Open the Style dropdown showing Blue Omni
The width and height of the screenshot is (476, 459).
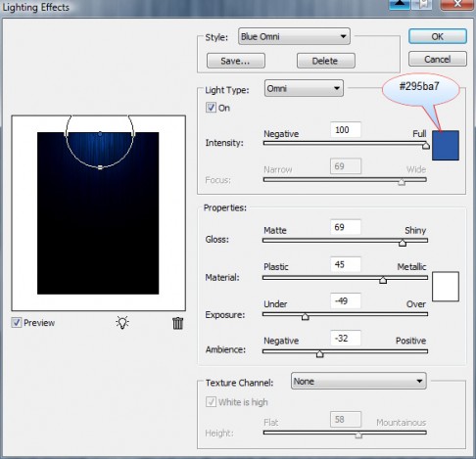pos(294,36)
